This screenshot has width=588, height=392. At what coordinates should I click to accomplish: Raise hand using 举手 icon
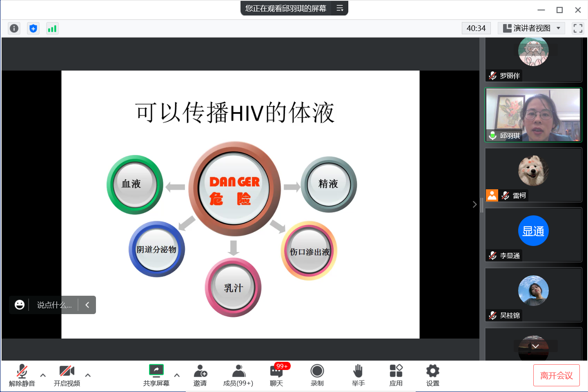pos(358,375)
